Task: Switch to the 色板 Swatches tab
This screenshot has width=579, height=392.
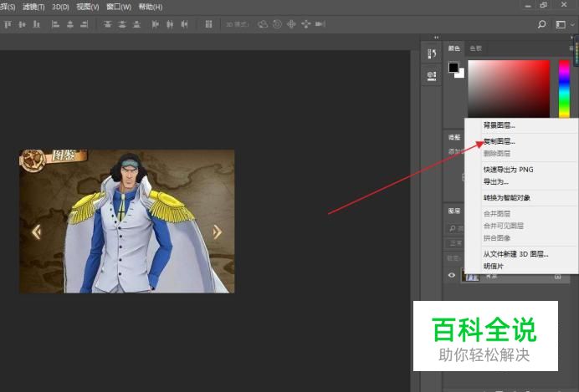Action: [x=475, y=48]
